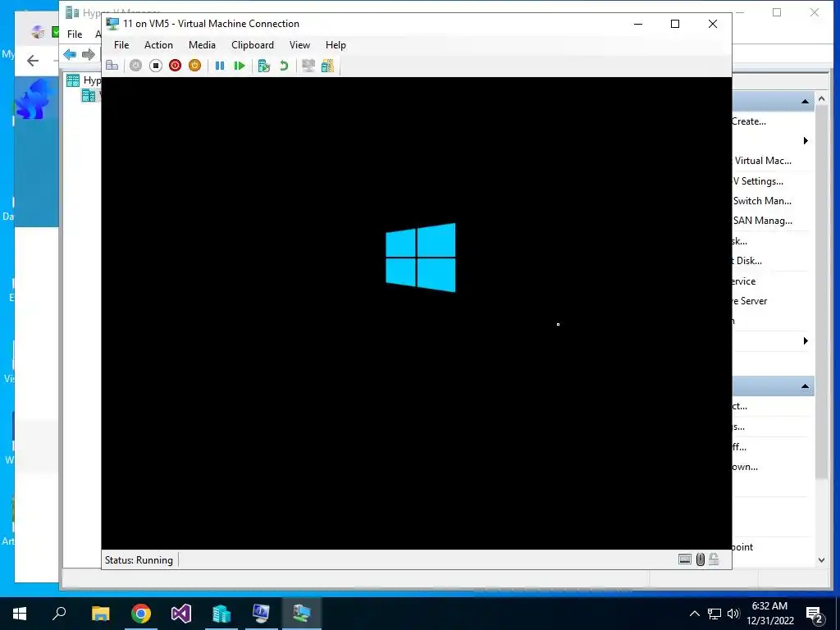Open the monitor app icon on the taskbar
This screenshot has height=630, width=840.
click(x=261, y=614)
